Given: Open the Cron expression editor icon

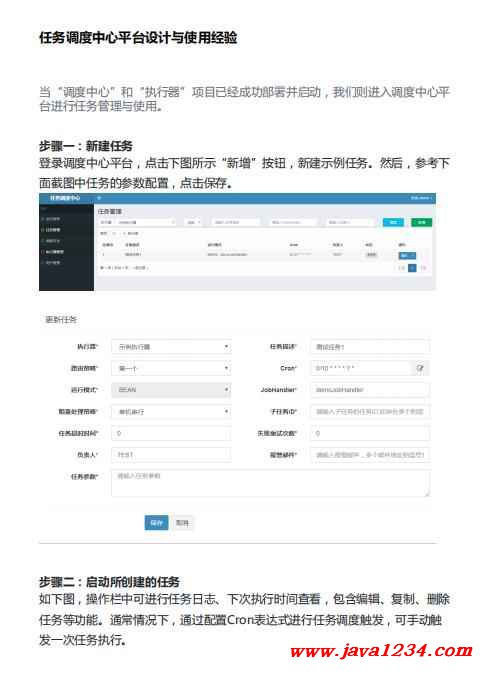Looking at the screenshot, I should [x=420, y=368].
